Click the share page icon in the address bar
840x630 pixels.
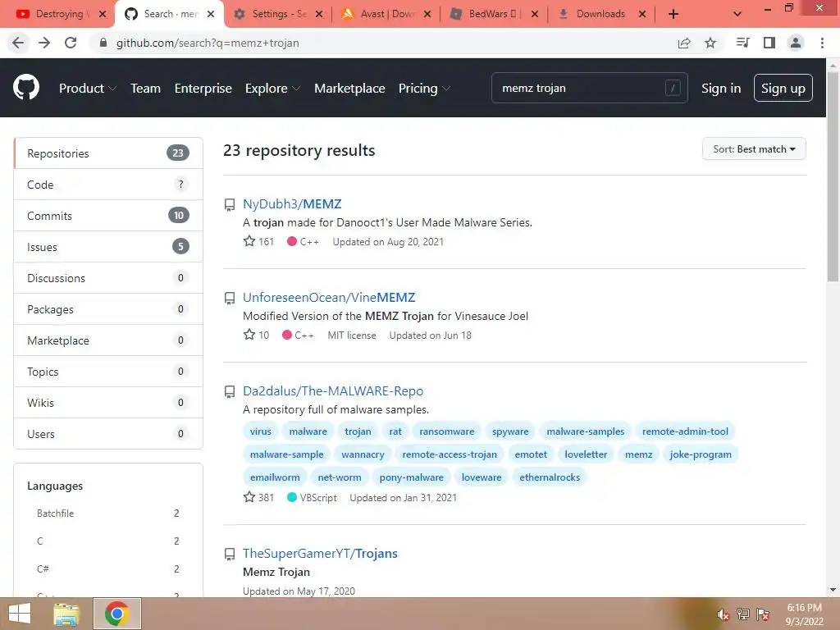[x=684, y=43]
